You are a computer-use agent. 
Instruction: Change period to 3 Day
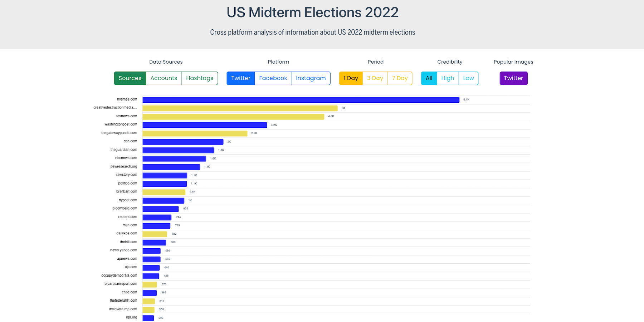375,78
